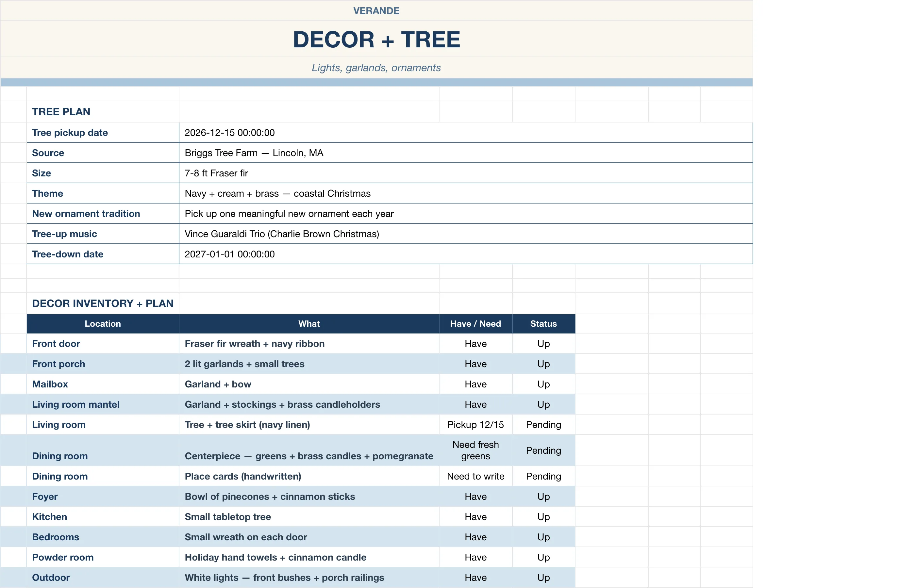Select 'Dining room' cell in Centerpiece row
Screen dimensions: 915x588
[x=103, y=450]
